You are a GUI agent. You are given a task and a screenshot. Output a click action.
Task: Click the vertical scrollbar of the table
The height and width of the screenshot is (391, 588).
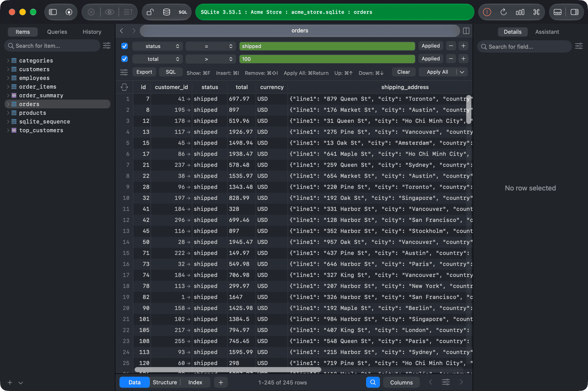pyautogui.click(x=469, y=109)
